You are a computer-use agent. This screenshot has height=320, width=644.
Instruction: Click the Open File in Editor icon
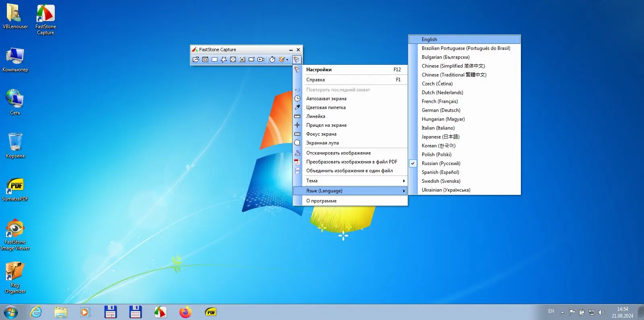coord(196,60)
